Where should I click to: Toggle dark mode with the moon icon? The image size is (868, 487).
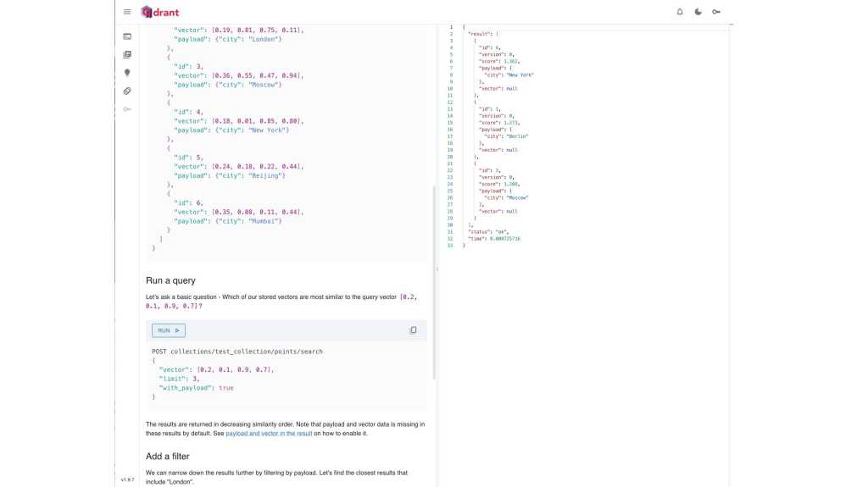point(698,12)
